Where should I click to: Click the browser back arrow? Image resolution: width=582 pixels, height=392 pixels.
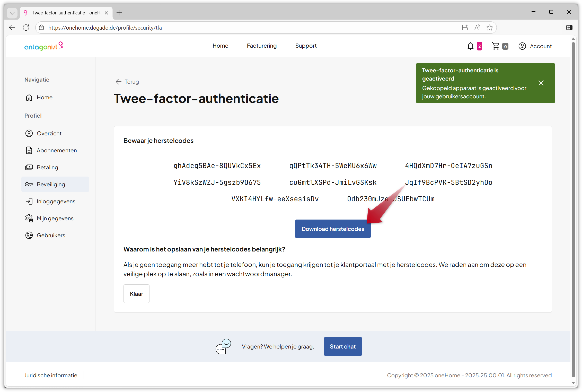click(12, 28)
